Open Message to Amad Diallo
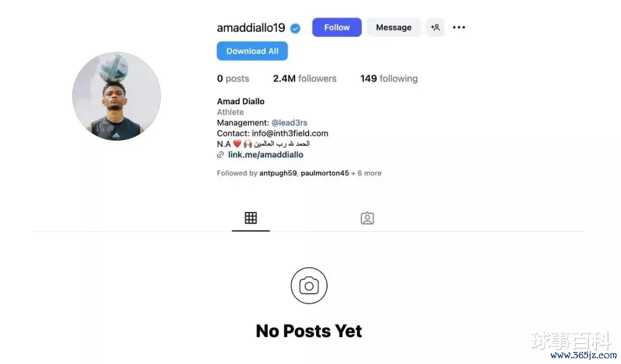 point(394,28)
